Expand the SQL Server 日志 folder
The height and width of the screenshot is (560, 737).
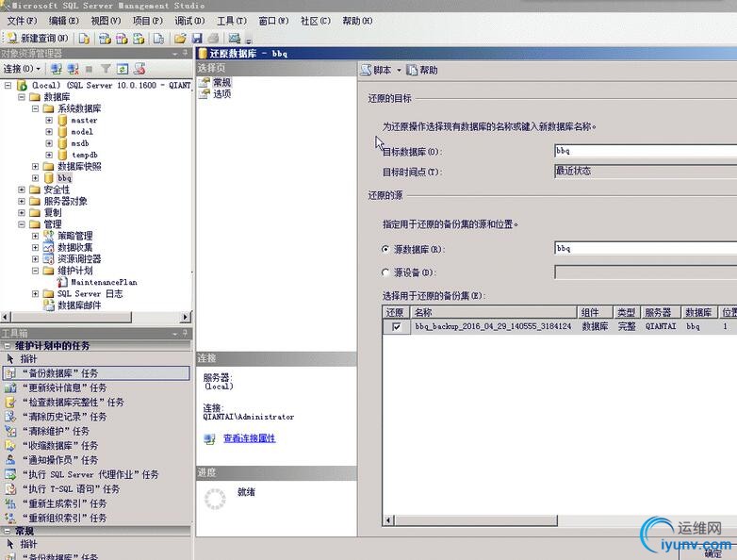click(x=35, y=294)
